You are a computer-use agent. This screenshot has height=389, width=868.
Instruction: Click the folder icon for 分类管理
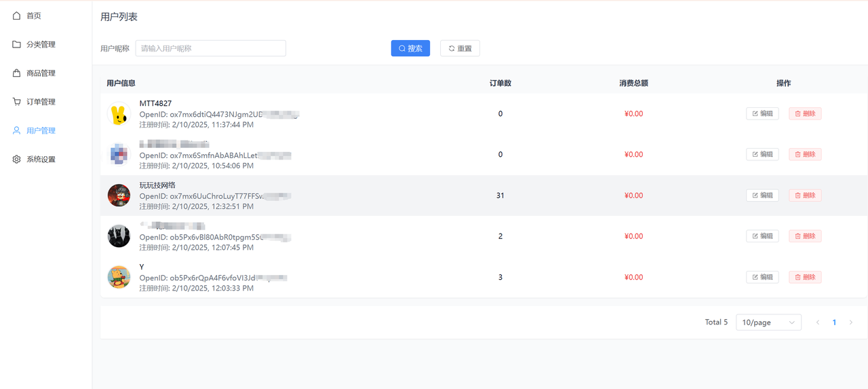(x=16, y=44)
